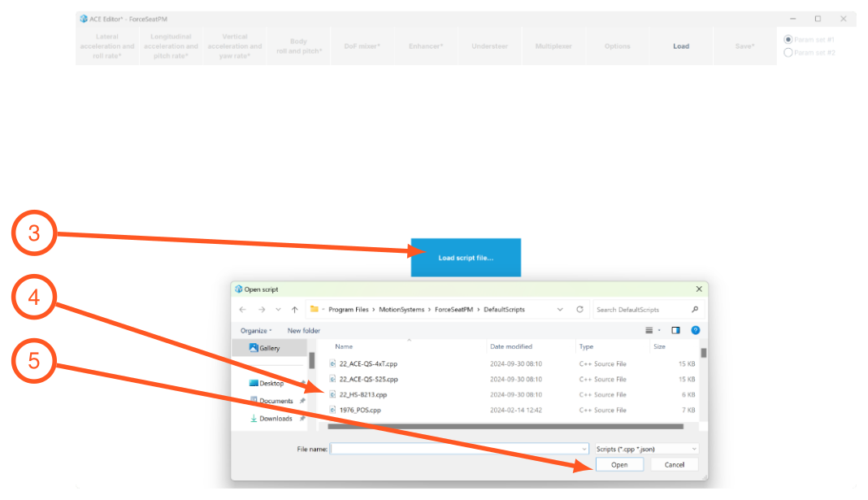The width and height of the screenshot is (868, 500).
Task: Click the search magnifier icon
Action: click(695, 310)
